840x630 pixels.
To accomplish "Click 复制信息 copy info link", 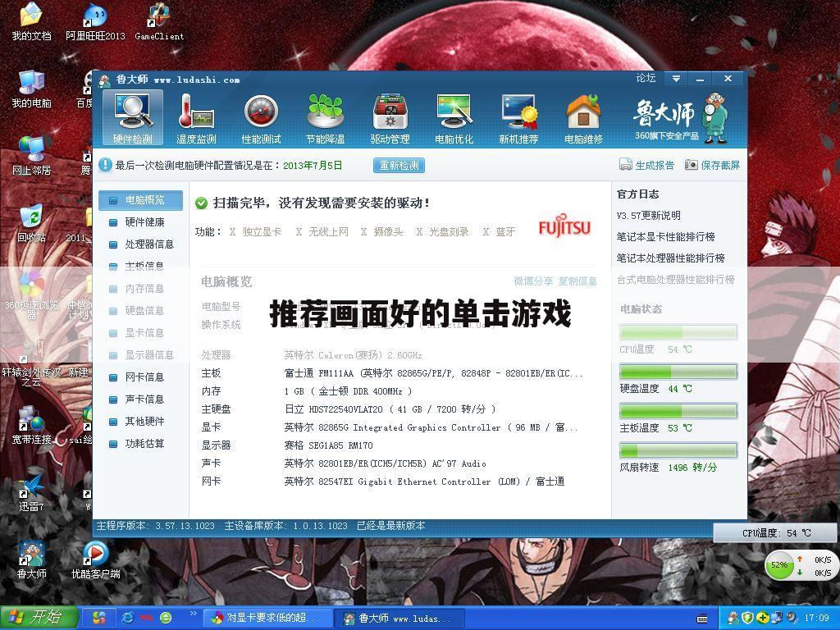I will pyautogui.click(x=577, y=281).
